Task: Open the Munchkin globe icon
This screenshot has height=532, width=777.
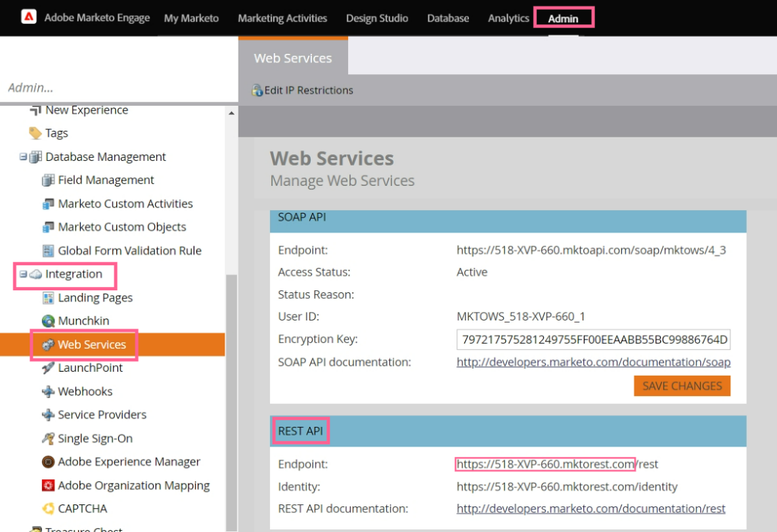Action: [48, 321]
